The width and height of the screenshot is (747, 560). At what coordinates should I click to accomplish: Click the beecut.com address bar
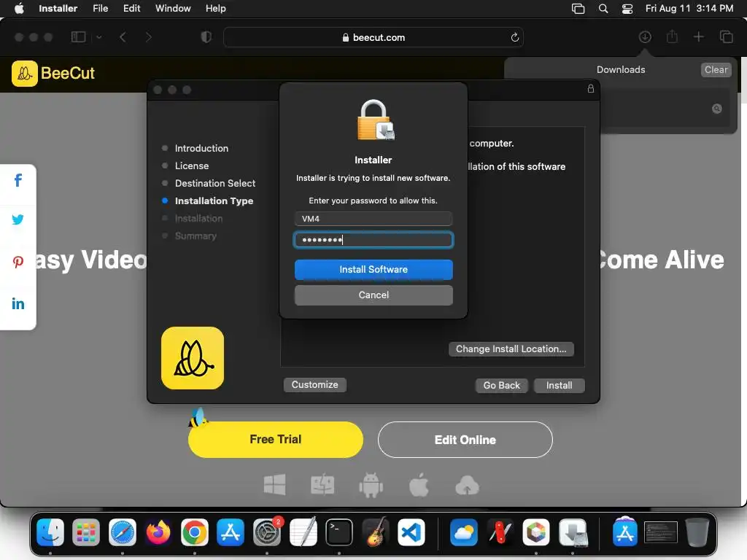point(373,37)
